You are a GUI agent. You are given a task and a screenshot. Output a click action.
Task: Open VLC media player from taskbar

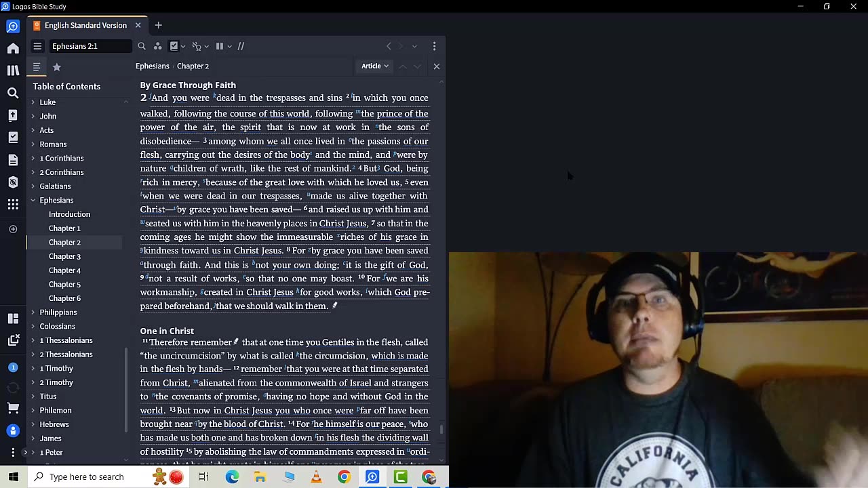pos(316,477)
